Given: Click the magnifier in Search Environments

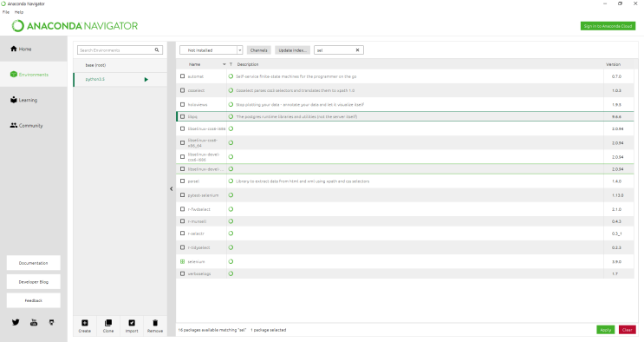Looking at the screenshot, I should click(x=157, y=49).
